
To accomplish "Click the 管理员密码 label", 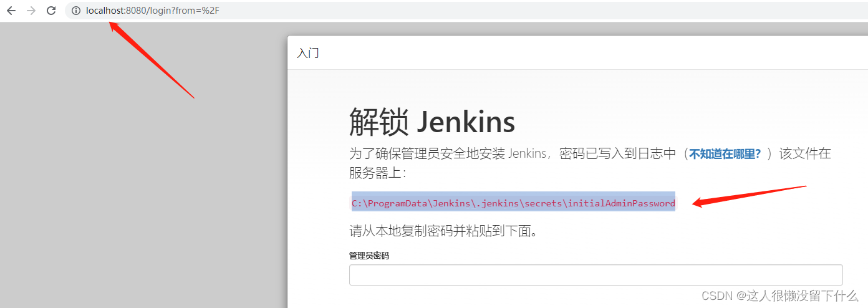I will [369, 256].
